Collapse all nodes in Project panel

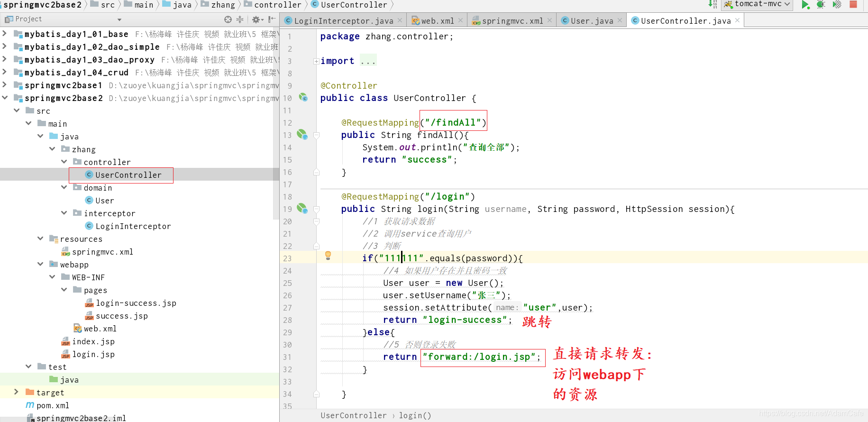click(x=240, y=19)
